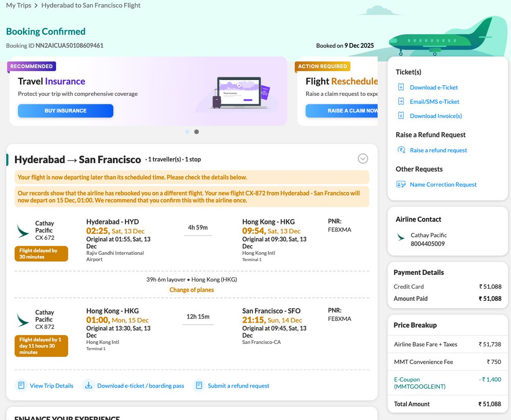Viewport: 511px width, 420px height.
Task: Open the Download e-Ticket link
Action: click(434, 87)
